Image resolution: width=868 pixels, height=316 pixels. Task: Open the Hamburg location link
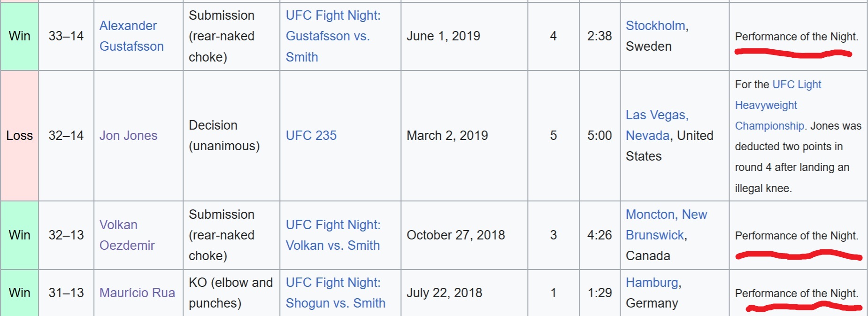click(x=652, y=283)
